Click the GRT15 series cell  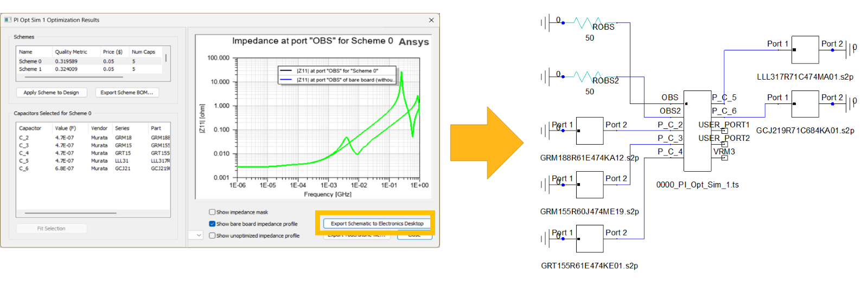click(x=123, y=153)
